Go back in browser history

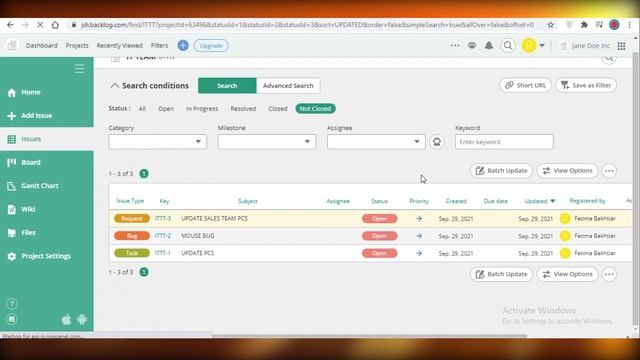(11, 25)
